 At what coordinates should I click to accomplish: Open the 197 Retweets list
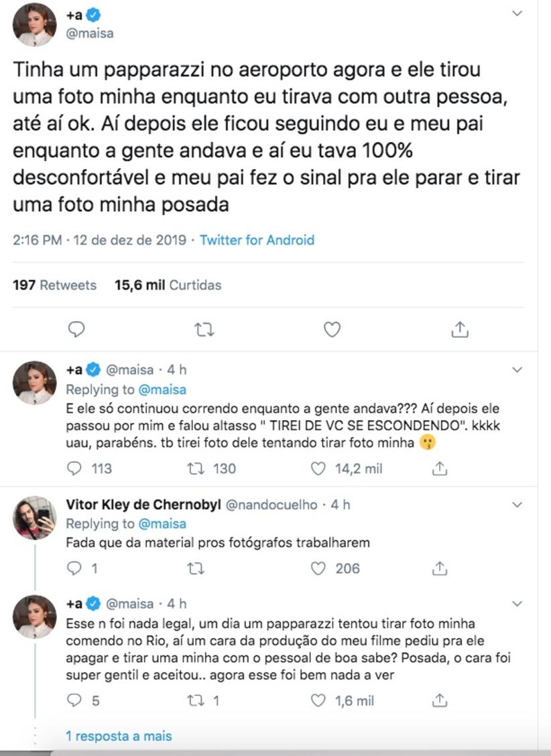click(x=54, y=285)
